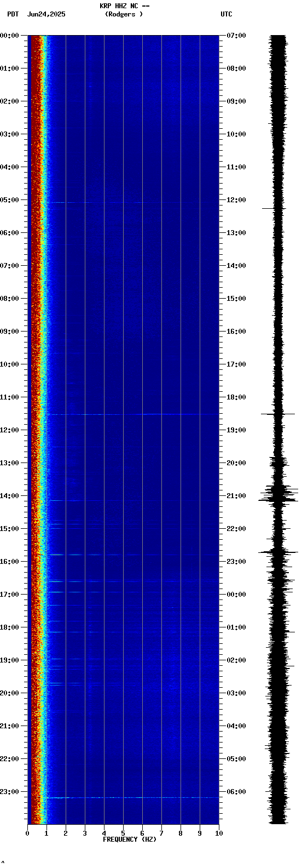Click the frequency axis tick label '8'
Screen dimensions: 302x868
pos(181,833)
